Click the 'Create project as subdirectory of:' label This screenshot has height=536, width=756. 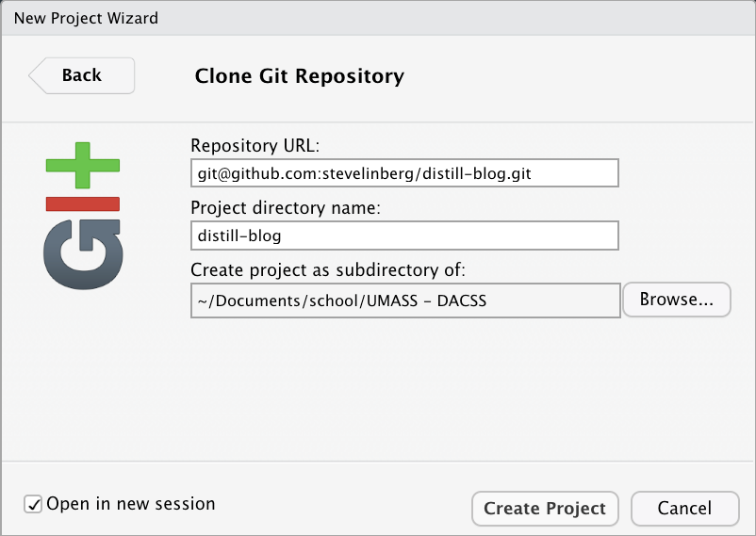pyautogui.click(x=328, y=270)
